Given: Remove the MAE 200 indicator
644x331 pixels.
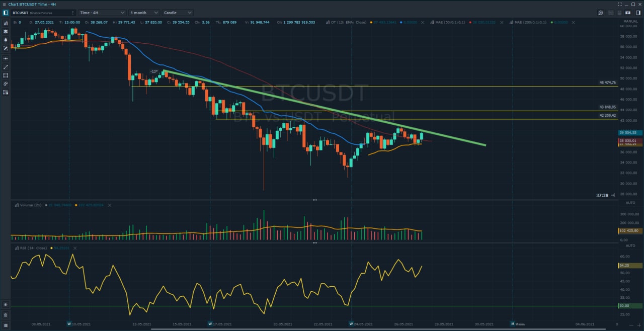Looking at the screenshot, I should click(574, 22).
